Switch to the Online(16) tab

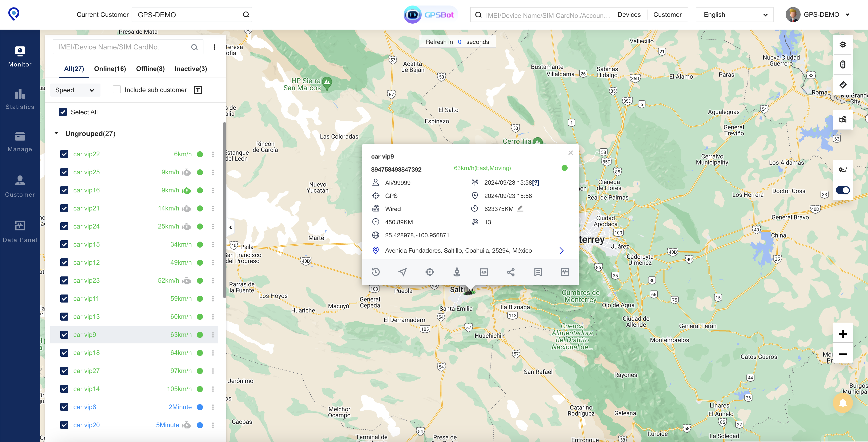coord(110,69)
